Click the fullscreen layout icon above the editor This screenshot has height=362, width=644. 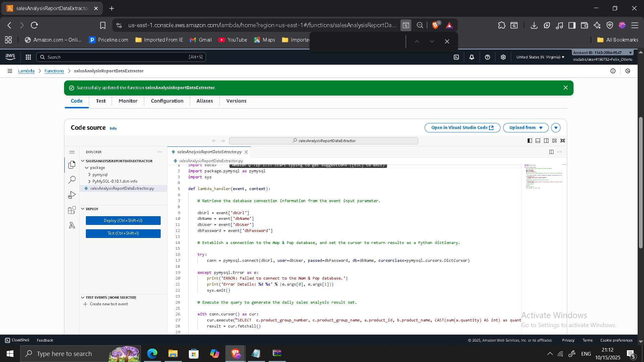[x=563, y=140]
